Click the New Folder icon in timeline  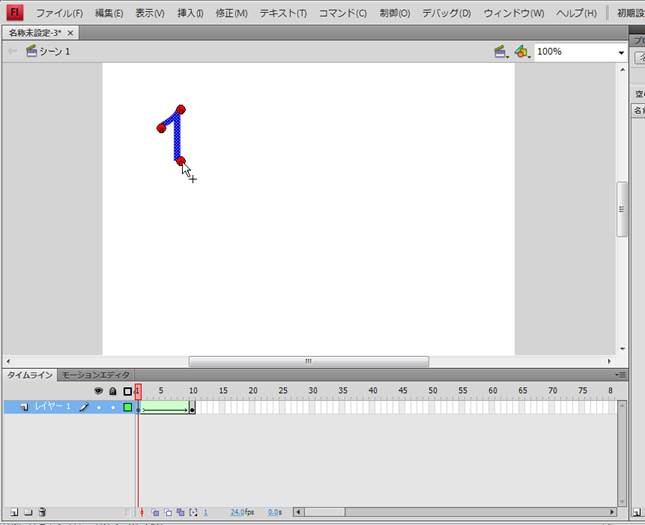pyautogui.click(x=26, y=512)
